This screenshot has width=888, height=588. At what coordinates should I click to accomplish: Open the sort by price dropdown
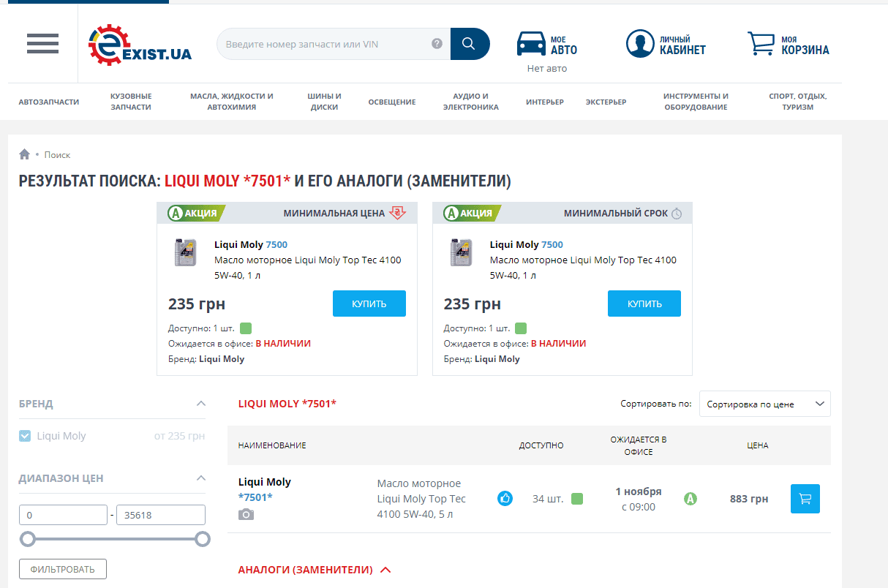click(x=764, y=404)
